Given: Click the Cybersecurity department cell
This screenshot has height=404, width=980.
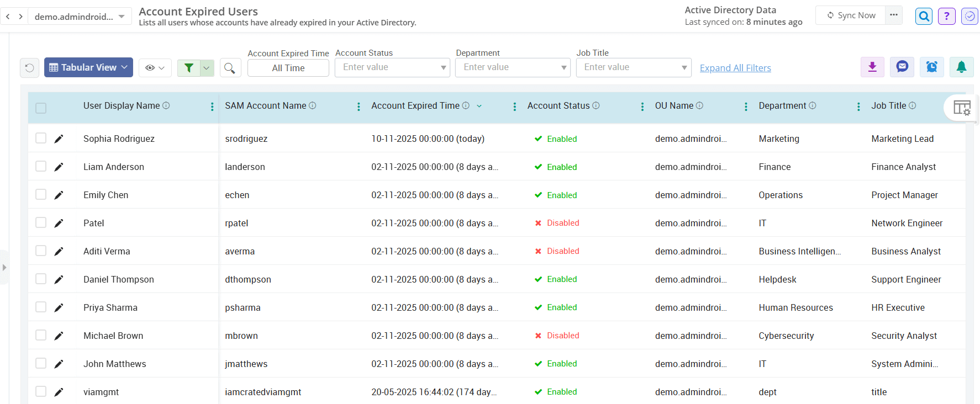Looking at the screenshot, I should click(x=786, y=336).
